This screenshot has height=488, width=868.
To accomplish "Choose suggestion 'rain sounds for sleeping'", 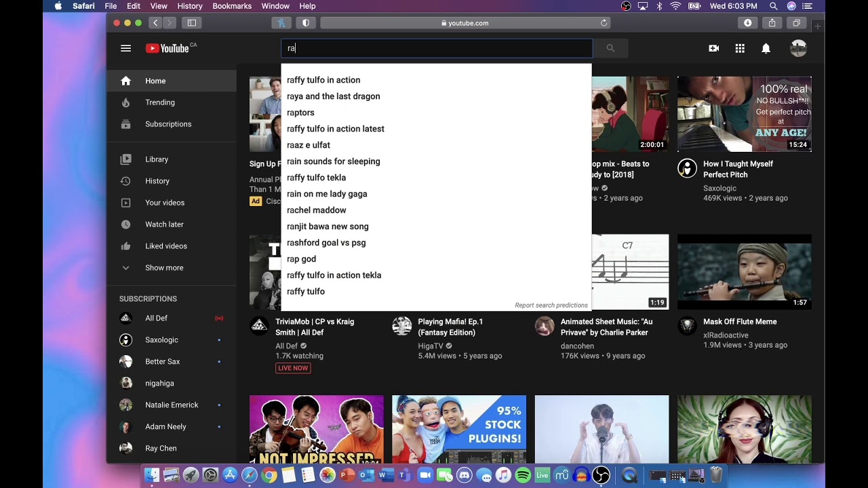I will (436, 161).
